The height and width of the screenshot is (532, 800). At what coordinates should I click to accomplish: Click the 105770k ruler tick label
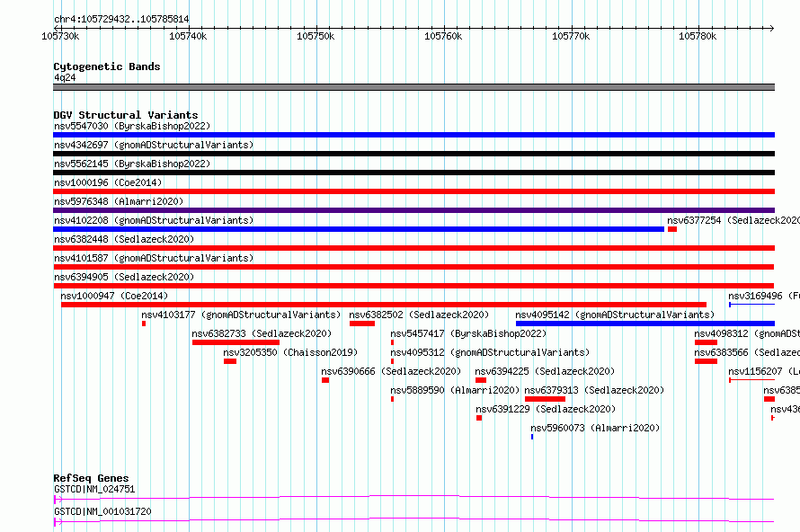[571, 36]
